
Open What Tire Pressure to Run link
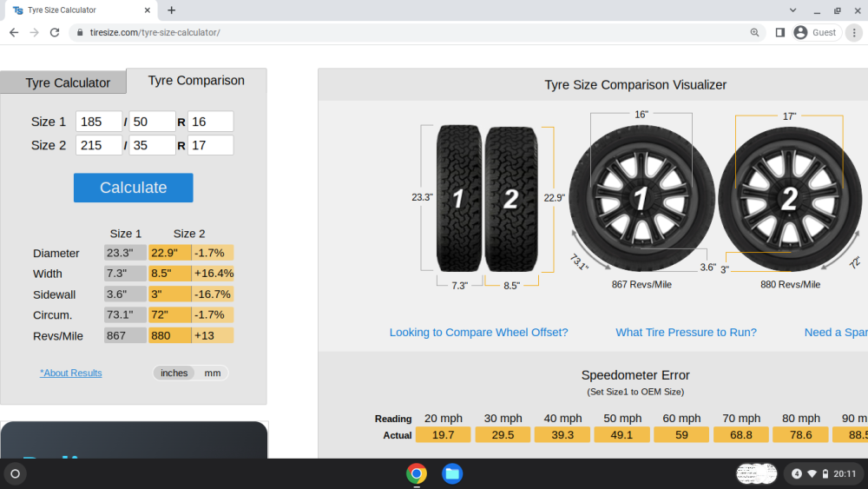686,333
